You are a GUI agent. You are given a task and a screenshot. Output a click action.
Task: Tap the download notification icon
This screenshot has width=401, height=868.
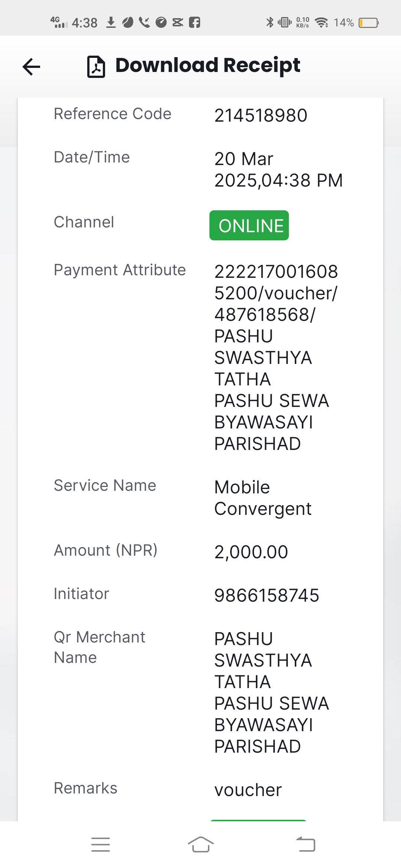[111, 22]
